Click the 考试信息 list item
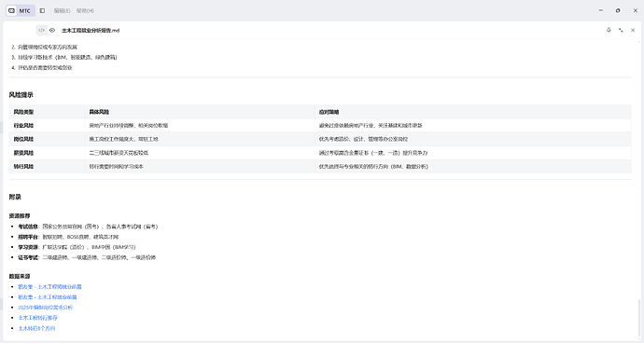The image size is (644, 343). click(88, 226)
